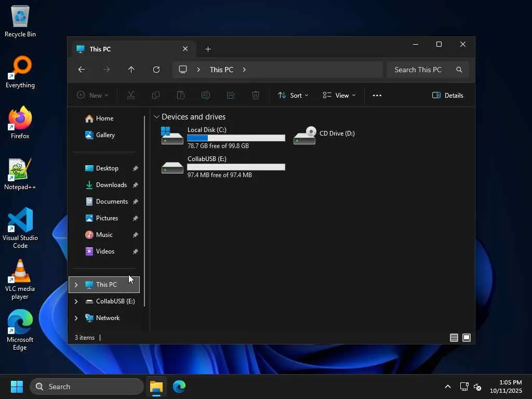Click the taskbar clock and date
Image resolution: width=532 pixels, height=399 pixels.
tap(506, 387)
